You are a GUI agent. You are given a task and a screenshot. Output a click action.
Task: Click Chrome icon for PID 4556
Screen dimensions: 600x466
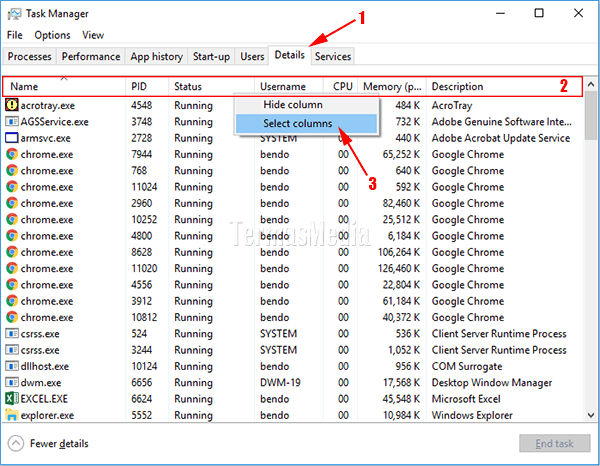(x=12, y=285)
